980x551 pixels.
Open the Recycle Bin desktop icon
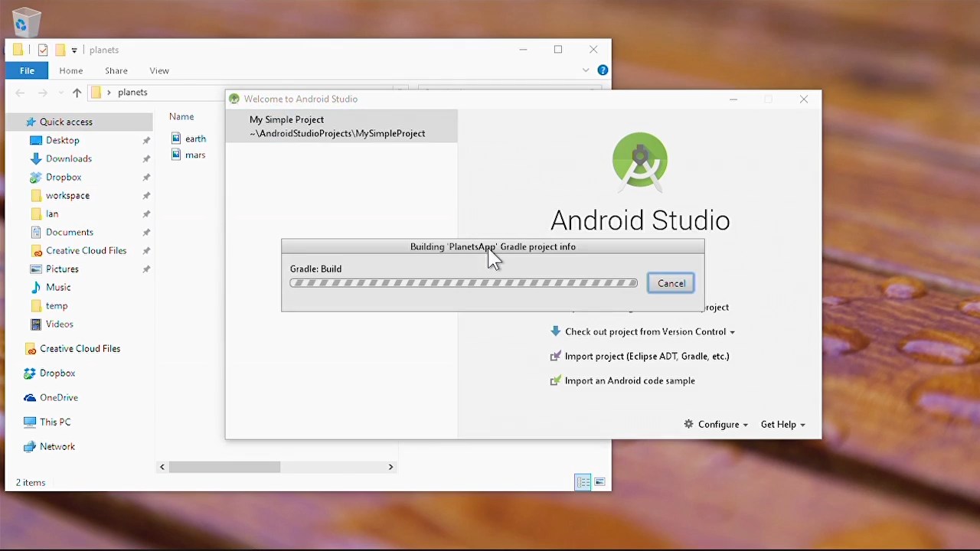click(25, 21)
